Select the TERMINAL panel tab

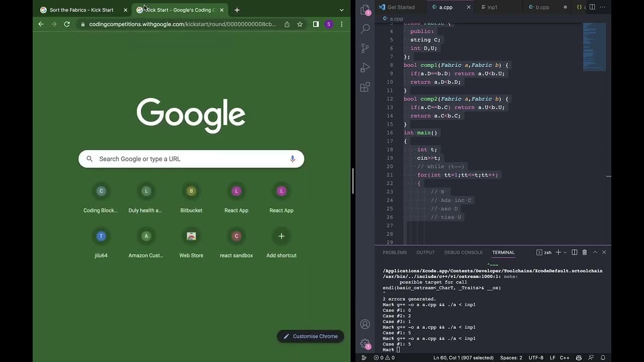point(503,252)
